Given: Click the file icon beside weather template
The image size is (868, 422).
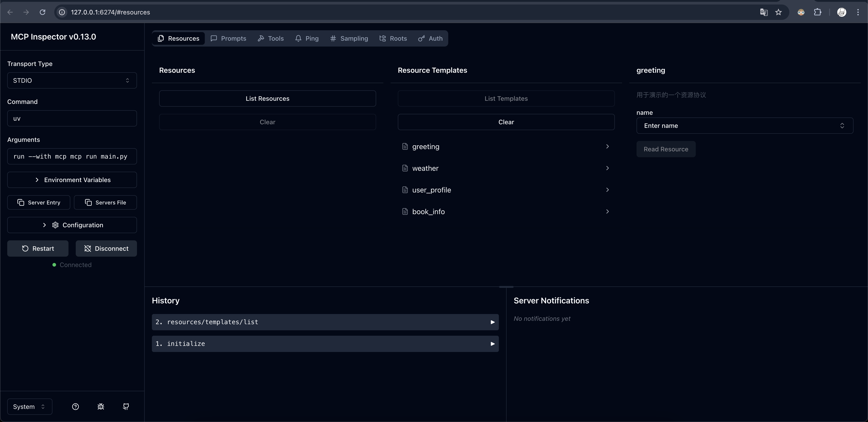Looking at the screenshot, I should coord(405,168).
